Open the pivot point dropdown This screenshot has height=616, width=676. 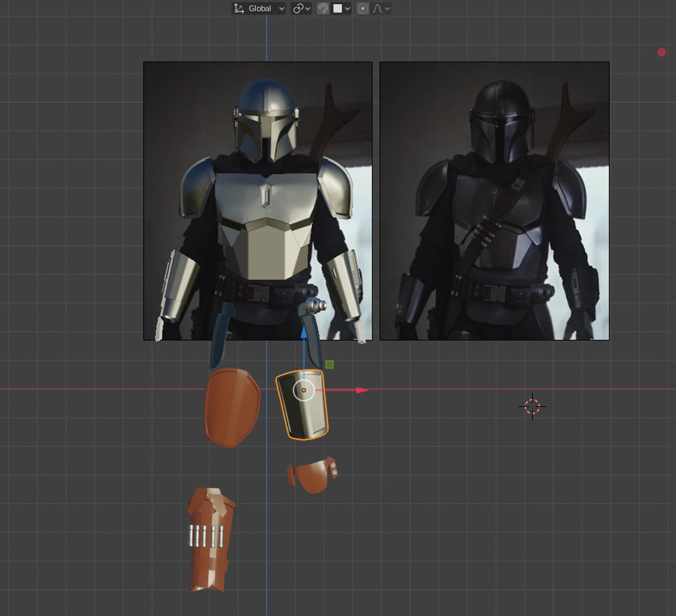(301, 8)
